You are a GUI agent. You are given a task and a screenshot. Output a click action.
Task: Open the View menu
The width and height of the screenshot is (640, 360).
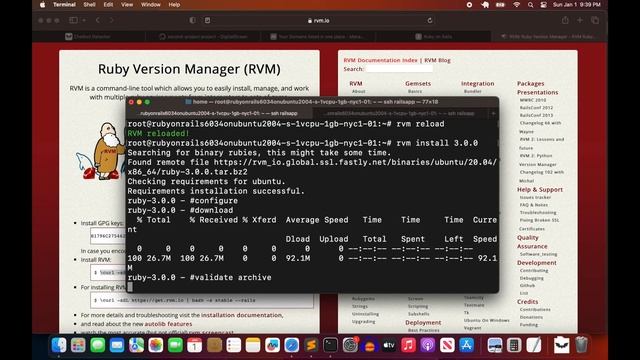(x=127, y=5)
